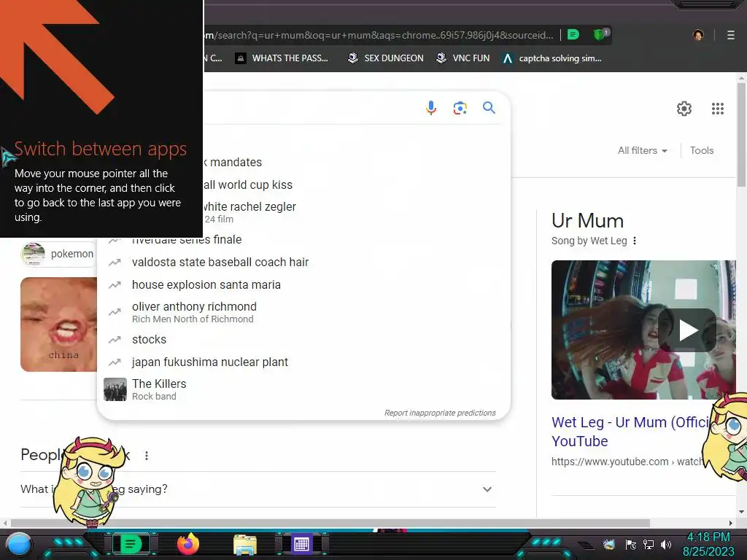Open the green chat app on the taskbar
The width and height of the screenshot is (747, 560).
(x=131, y=544)
